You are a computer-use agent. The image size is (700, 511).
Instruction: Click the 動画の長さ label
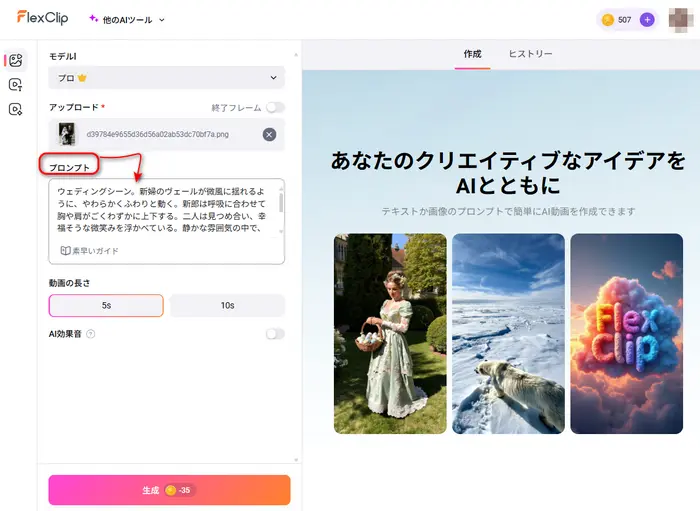point(69,283)
